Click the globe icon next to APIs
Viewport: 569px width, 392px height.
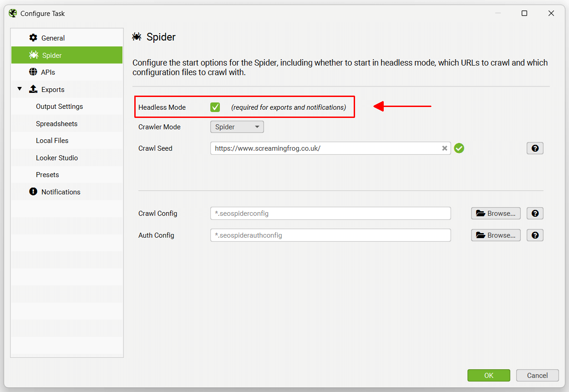point(33,72)
